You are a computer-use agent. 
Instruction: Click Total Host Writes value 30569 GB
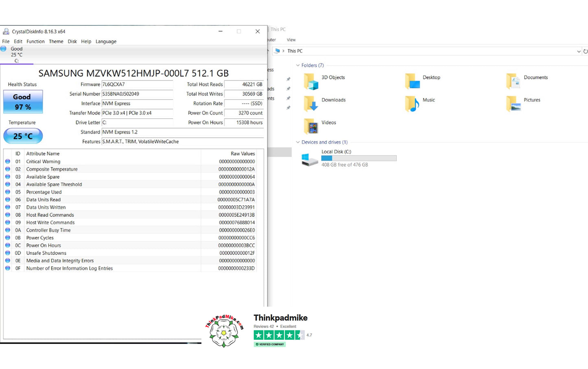(244, 94)
